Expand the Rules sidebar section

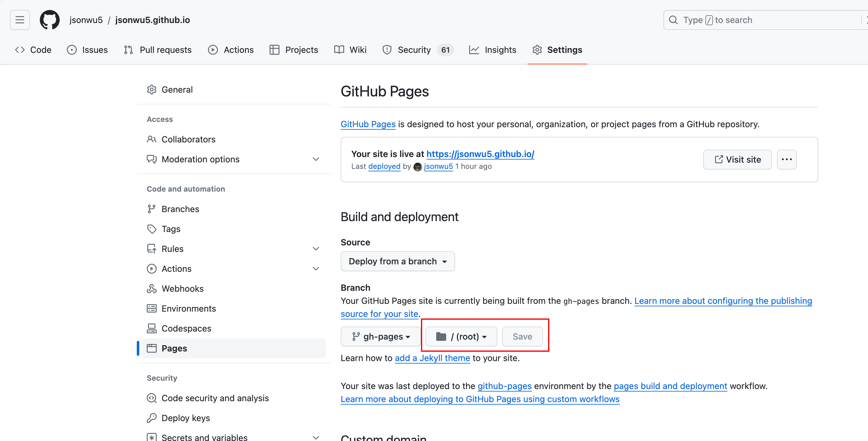point(315,249)
